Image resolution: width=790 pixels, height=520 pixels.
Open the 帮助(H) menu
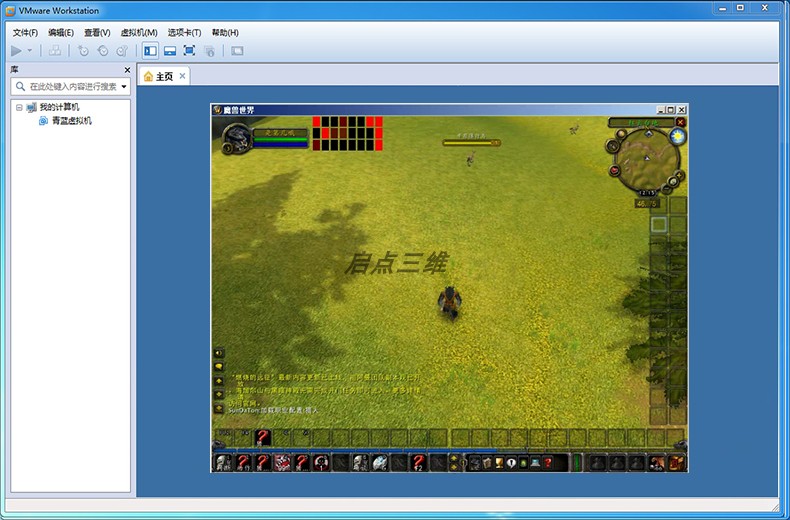point(225,33)
